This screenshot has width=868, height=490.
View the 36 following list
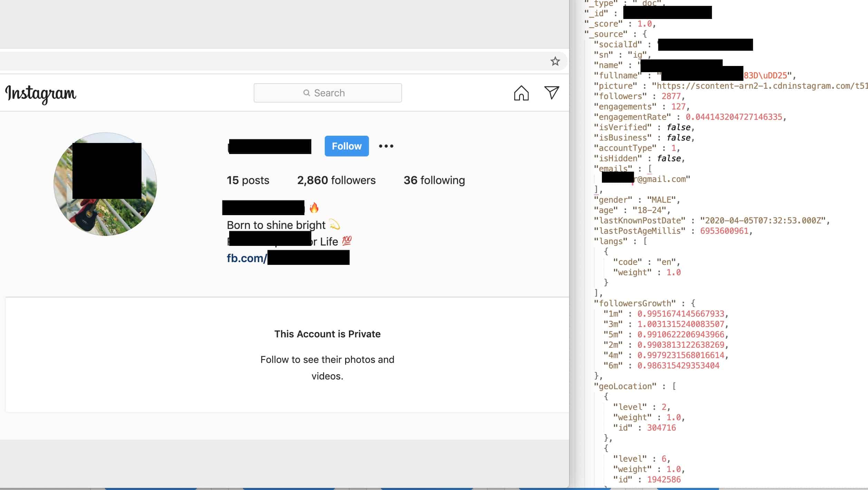434,180
